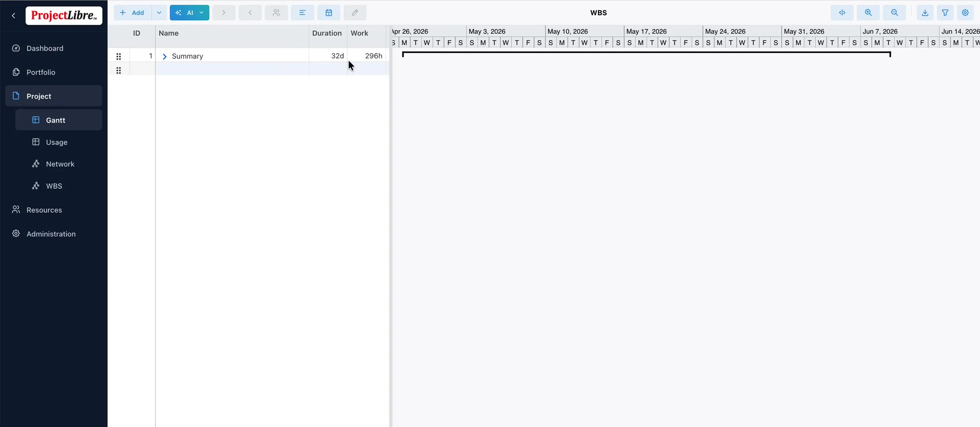
Task: Grab the drag handle of Summary row
Action: tap(119, 57)
